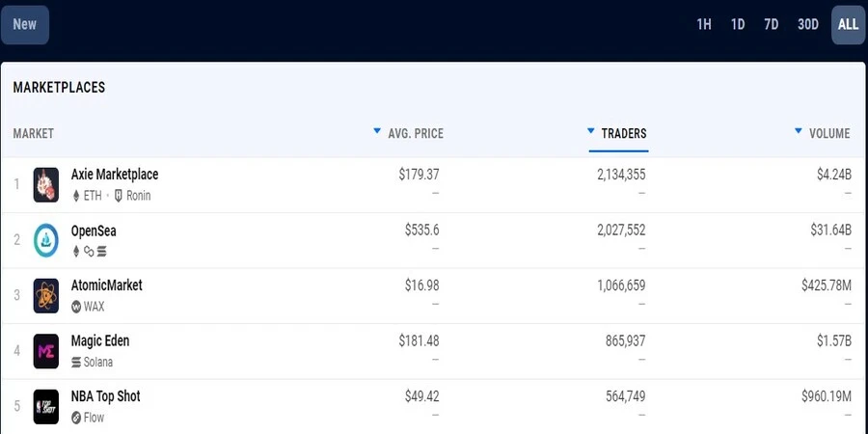868x434 pixels.
Task: Open the Axie Marketplace logo icon
Action: (x=46, y=185)
